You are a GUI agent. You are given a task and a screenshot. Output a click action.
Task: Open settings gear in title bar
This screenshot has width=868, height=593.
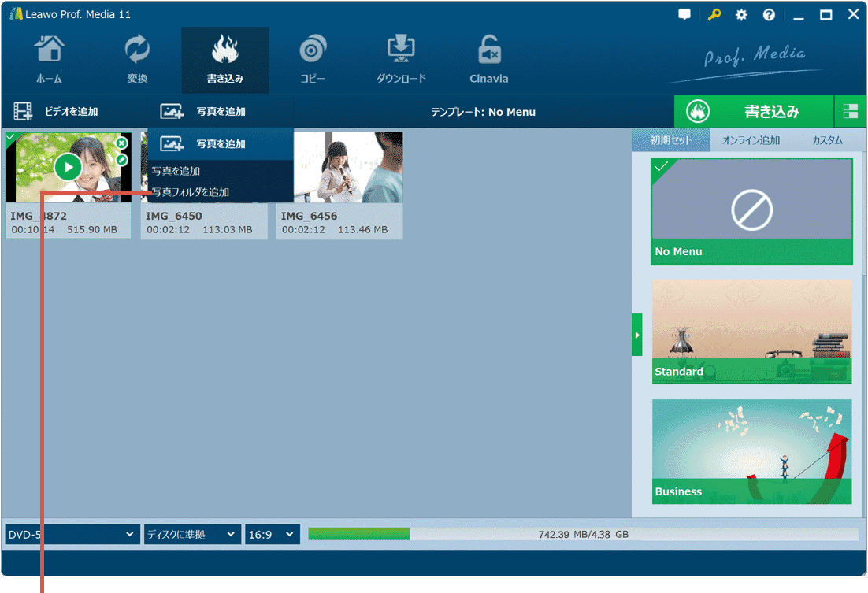tap(741, 15)
